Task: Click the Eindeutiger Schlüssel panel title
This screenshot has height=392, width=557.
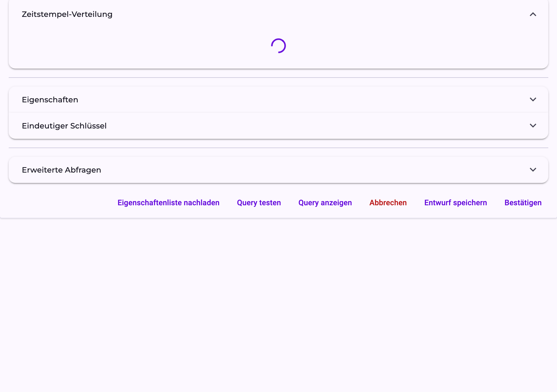Action: [x=64, y=126]
